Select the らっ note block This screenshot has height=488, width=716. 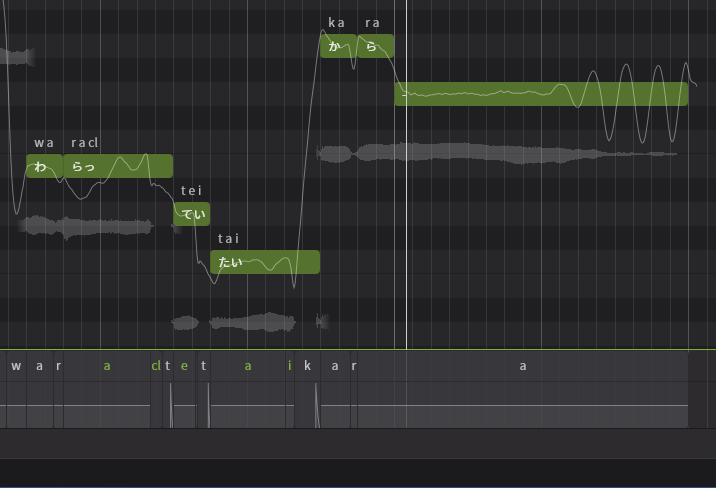[x=118, y=166]
